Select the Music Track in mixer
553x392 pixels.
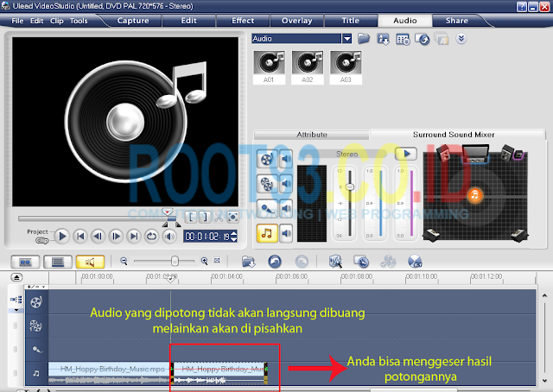267,233
